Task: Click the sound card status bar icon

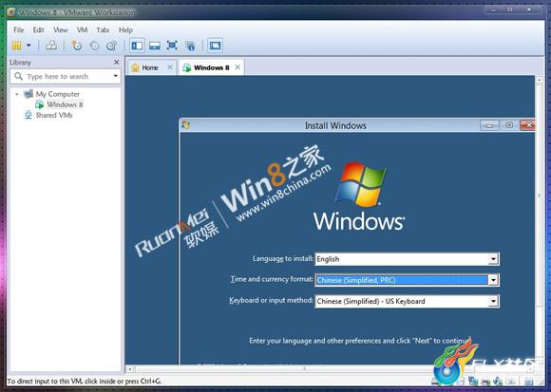Action: pyautogui.click(x=498, y=382)
